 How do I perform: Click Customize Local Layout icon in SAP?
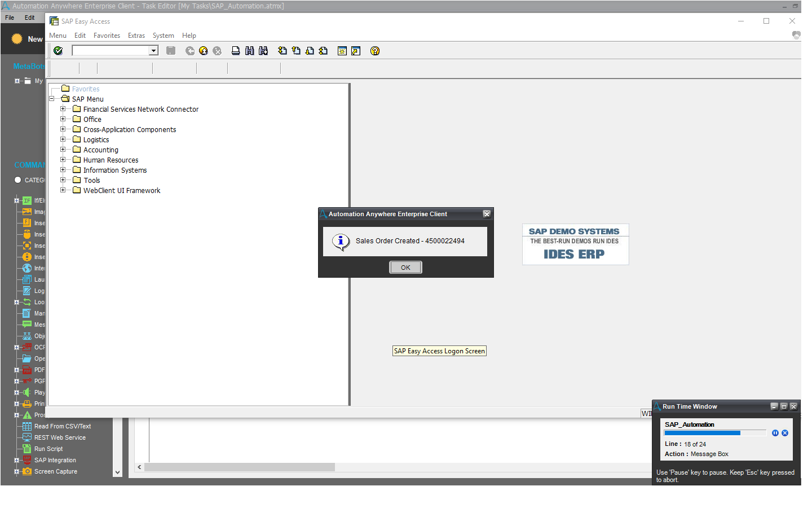click(796, 35)
